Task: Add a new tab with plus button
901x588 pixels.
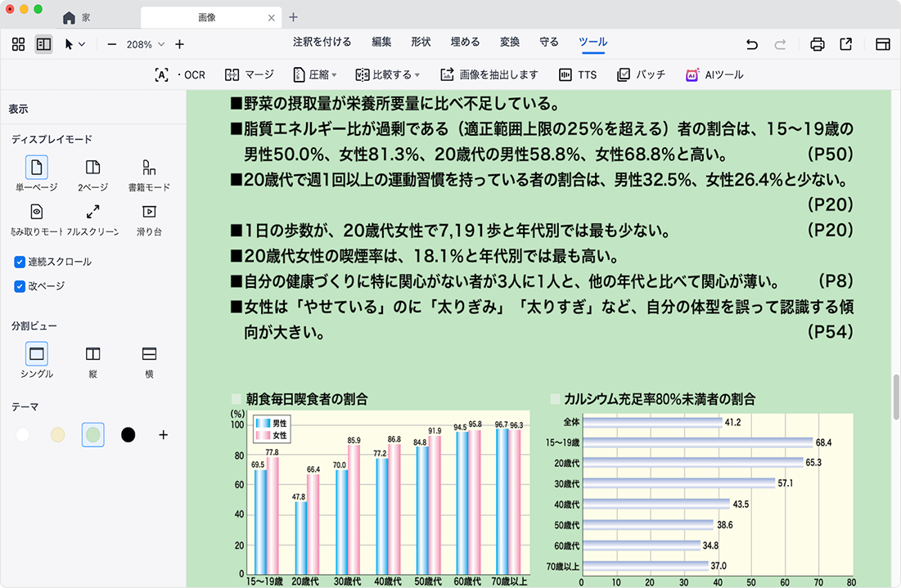Action: point(294,17)
